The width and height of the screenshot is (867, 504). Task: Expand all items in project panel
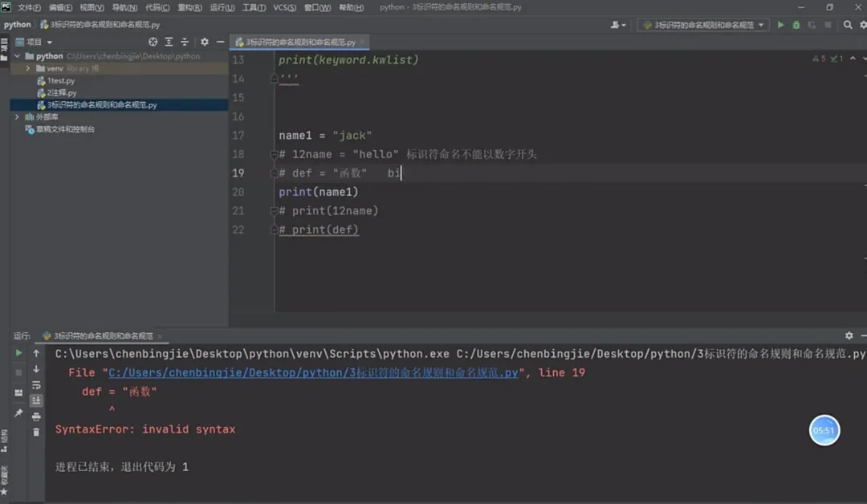(x=169, y=42)
